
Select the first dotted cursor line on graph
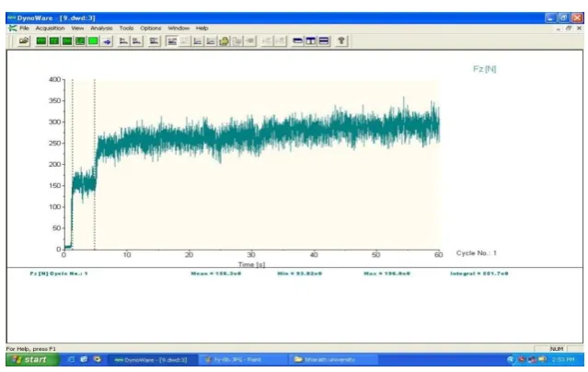(73, 164)
